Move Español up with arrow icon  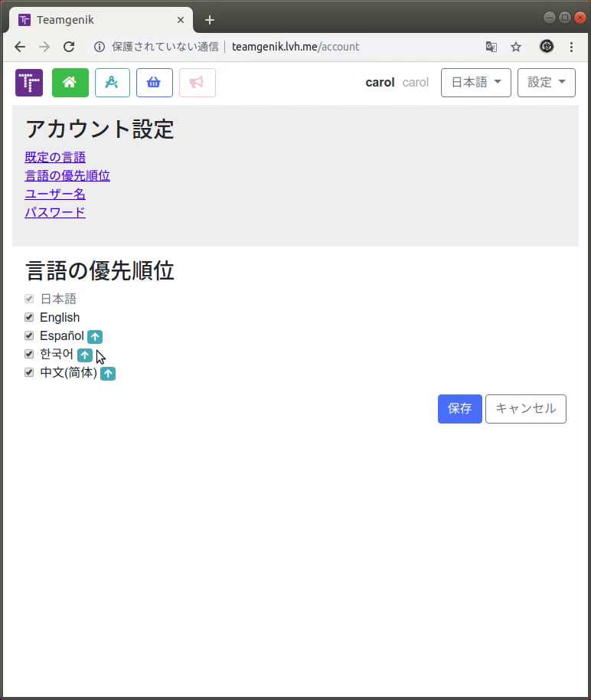[95, 336]
